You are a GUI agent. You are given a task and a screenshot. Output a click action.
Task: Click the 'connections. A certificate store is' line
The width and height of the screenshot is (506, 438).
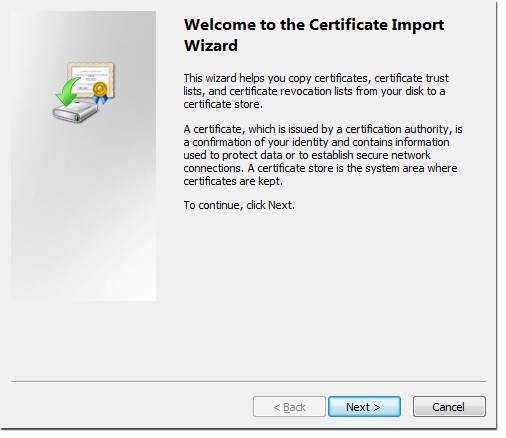320,168
